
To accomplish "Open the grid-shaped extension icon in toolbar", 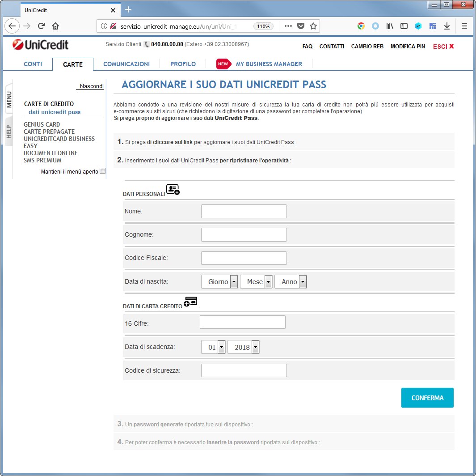I will point(433,26).
